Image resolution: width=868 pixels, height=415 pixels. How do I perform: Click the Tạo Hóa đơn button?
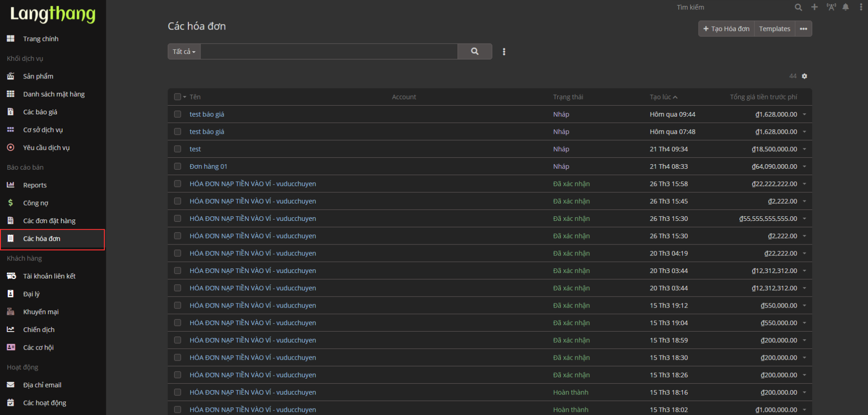726,29
